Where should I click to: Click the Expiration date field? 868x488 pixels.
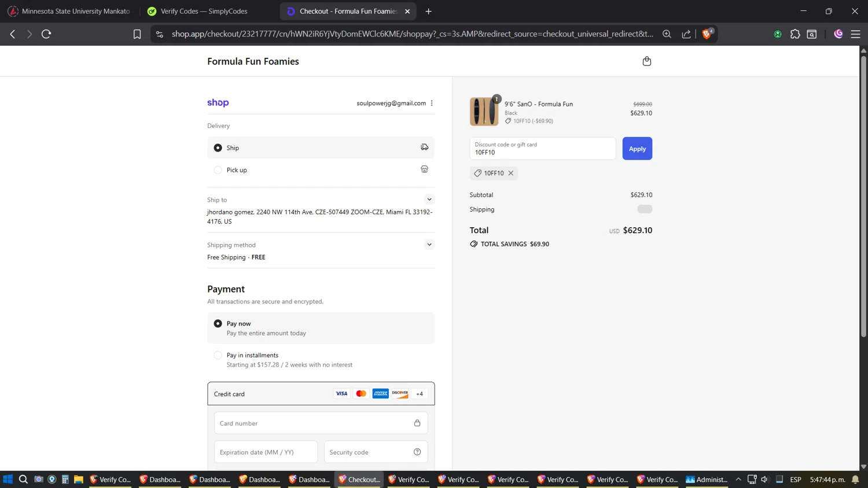pos(266,452)
